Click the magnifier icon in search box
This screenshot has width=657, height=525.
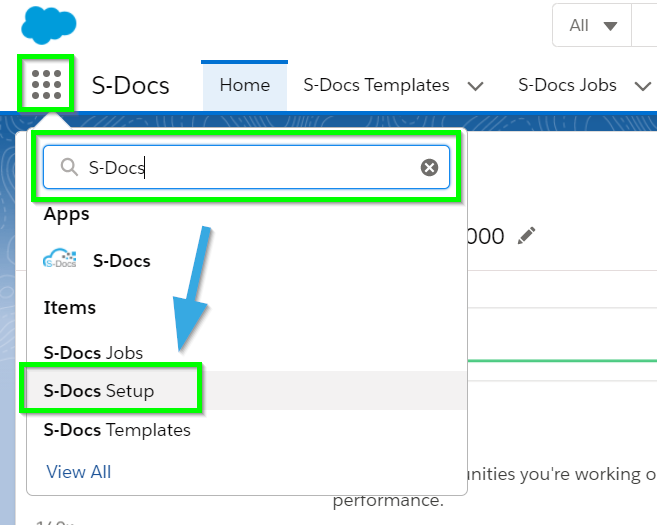coord(69,167)
